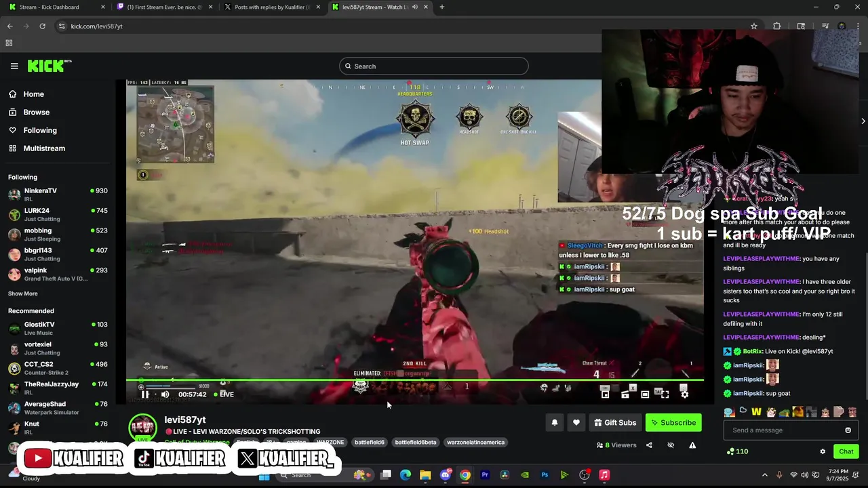Click levi587yt channel avatar
This screenshot has height=488, width=868.
(143, 427)
